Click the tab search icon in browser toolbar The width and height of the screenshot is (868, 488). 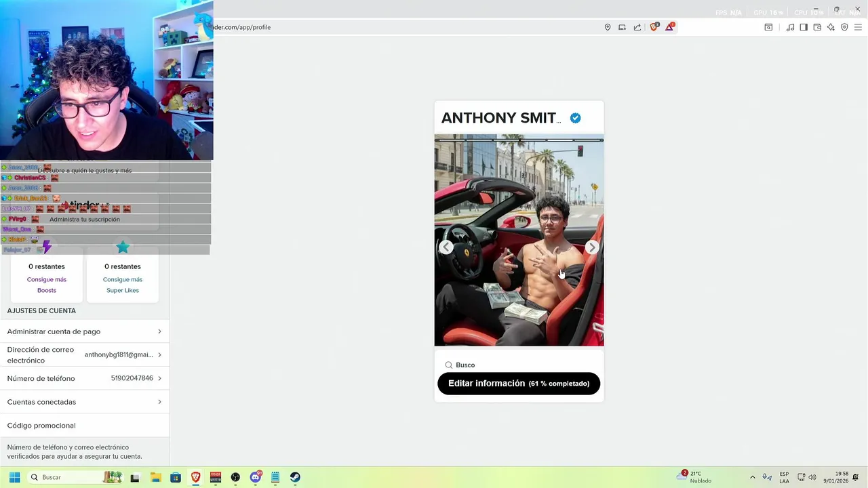point(768,27)
